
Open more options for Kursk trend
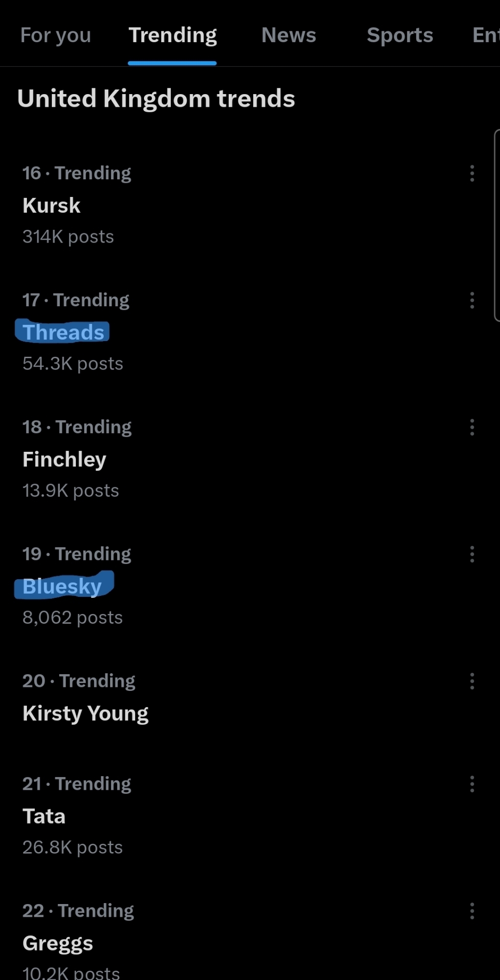click(x=472, y=173)
